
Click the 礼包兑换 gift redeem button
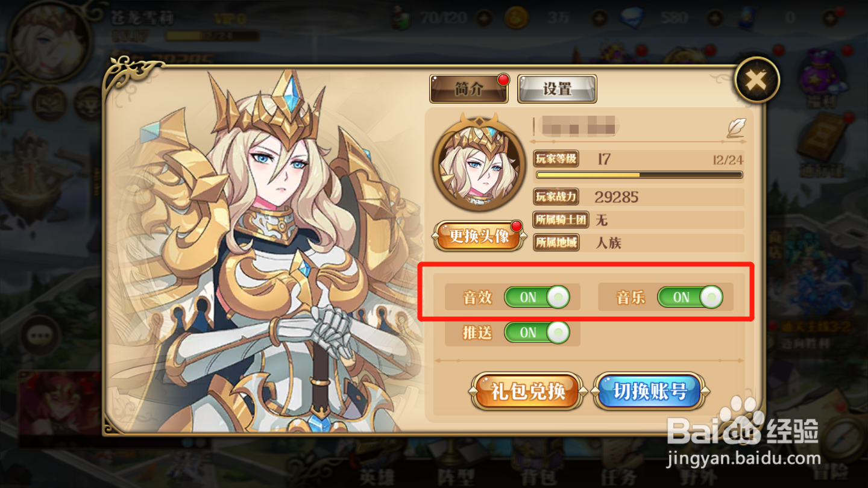point(528,392)
